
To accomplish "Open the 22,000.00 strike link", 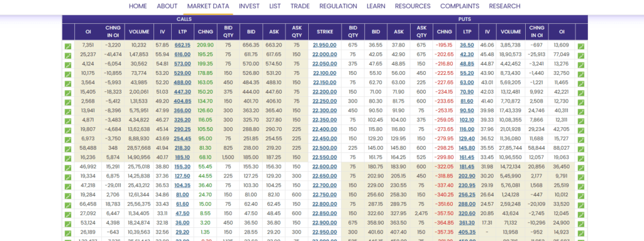I will point(325,54).
